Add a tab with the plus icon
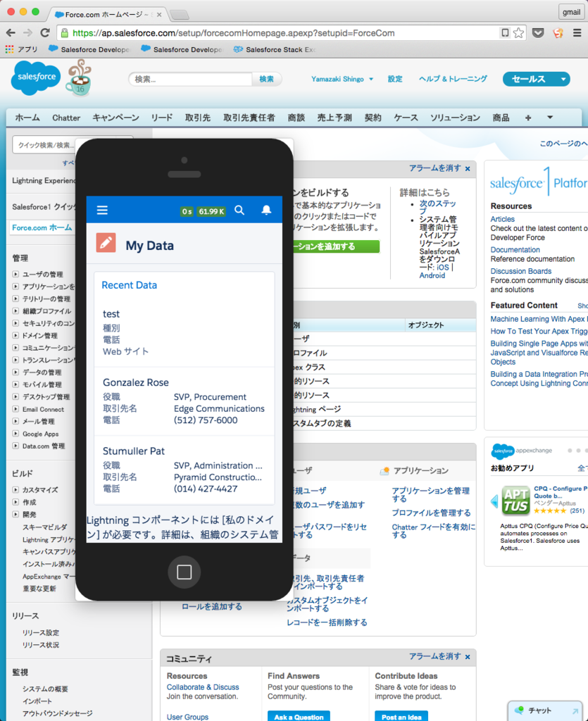Screen dimensions: 588x721 click(x=527, y=118)
